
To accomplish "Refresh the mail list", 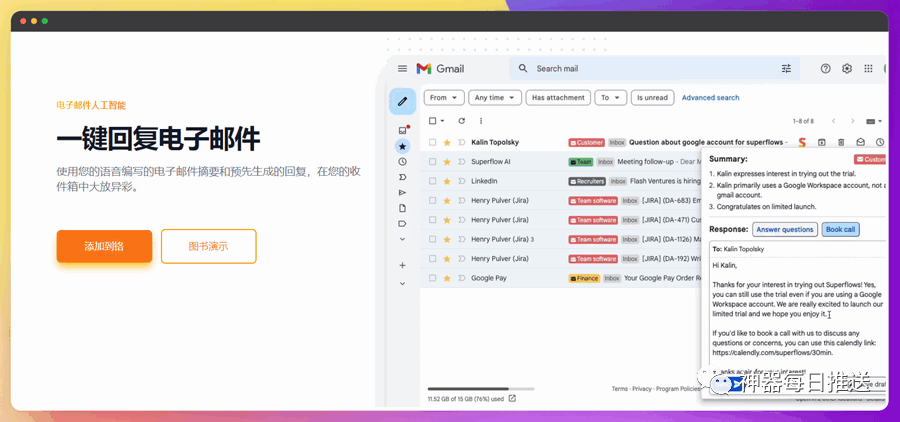I will (461, 121).
